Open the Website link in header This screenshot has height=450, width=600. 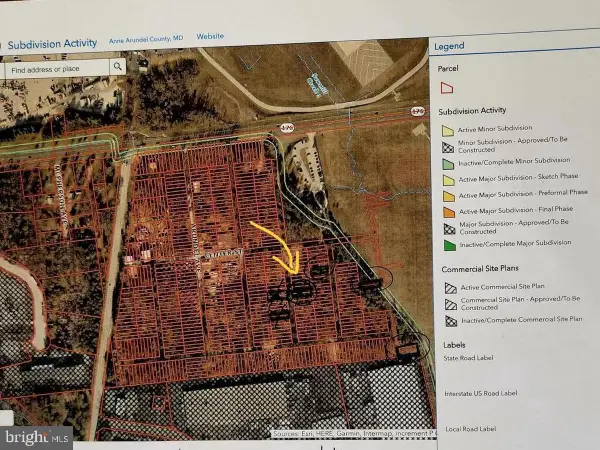[x=210, y=36]
